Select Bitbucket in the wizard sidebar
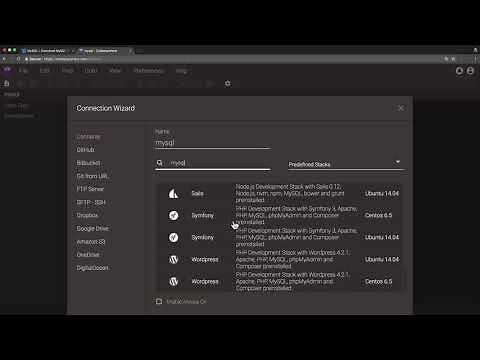Viewport: 480px width, 360px height. 88,163
